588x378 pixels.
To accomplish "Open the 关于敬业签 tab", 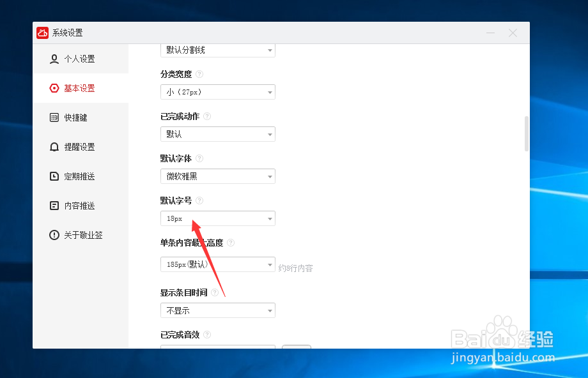I will [x=81, y=235].
